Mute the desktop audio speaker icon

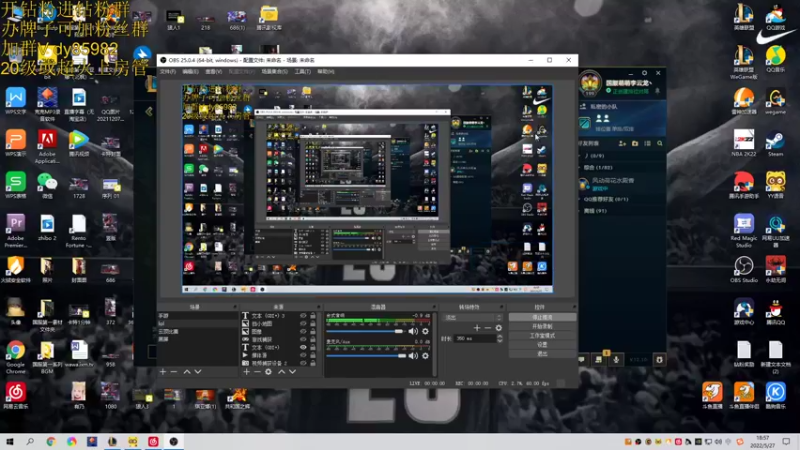[x=413, y=332]
